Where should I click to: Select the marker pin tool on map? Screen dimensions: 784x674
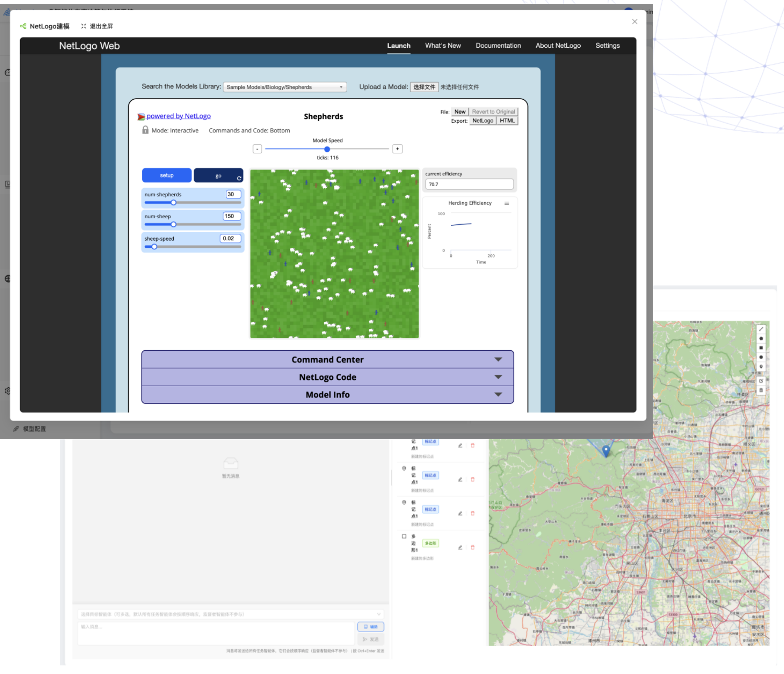[x=761, y=367]
